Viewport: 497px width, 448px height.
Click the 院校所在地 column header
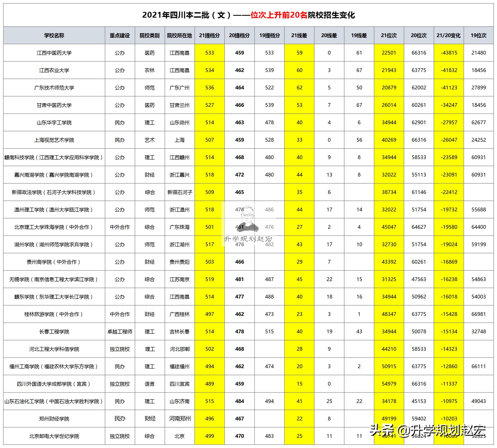(180, 35)
